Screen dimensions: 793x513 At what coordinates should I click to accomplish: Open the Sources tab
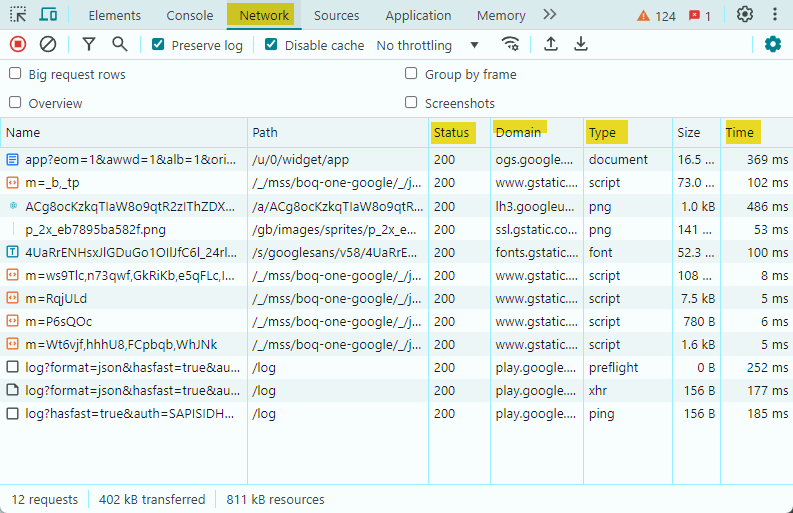336,15
